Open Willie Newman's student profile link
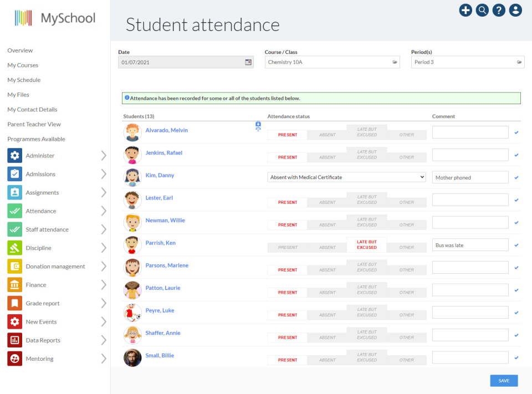This screenshot has width=532, height=394. point(165,220)
